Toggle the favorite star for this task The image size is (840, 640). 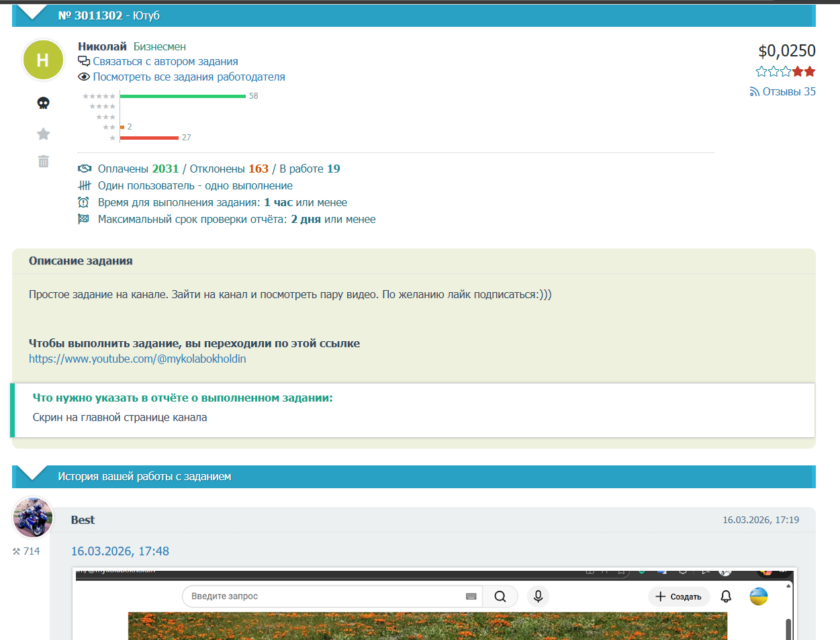[x=44, y=134]
